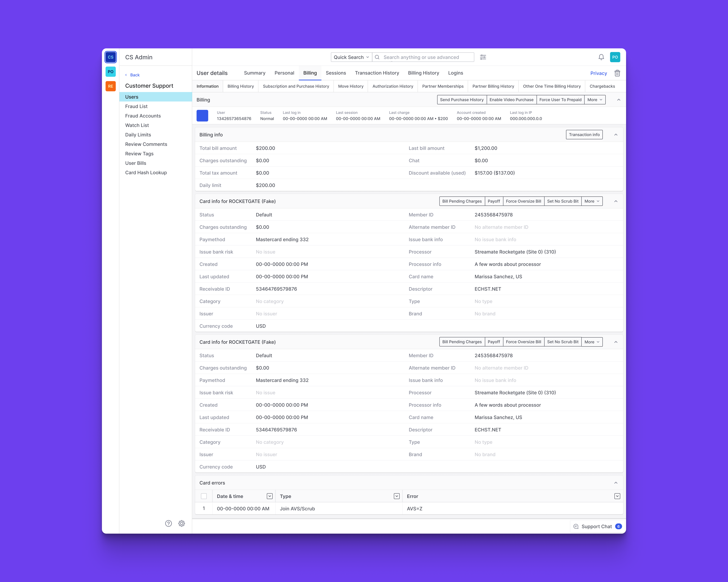The width and height of the screenshot is (728, 582).
Task: Click the blue user color swatch
Action: point(202,116)
